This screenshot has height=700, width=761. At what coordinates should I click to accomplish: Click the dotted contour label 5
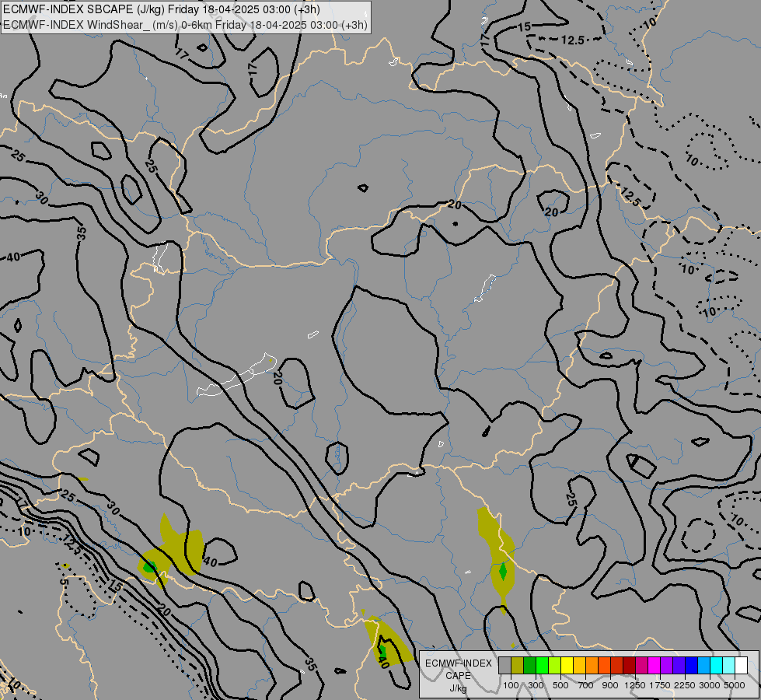click(x=64, y=582)
